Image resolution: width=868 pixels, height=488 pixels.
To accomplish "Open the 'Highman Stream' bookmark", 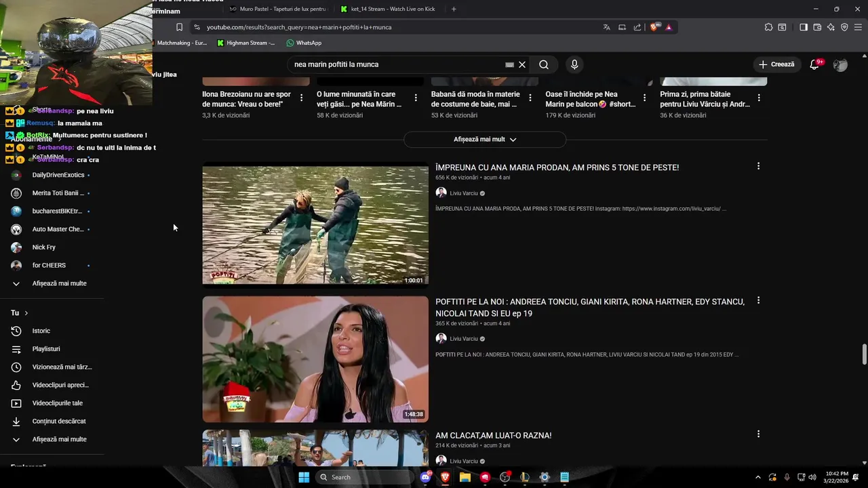I will pos(246,43).
